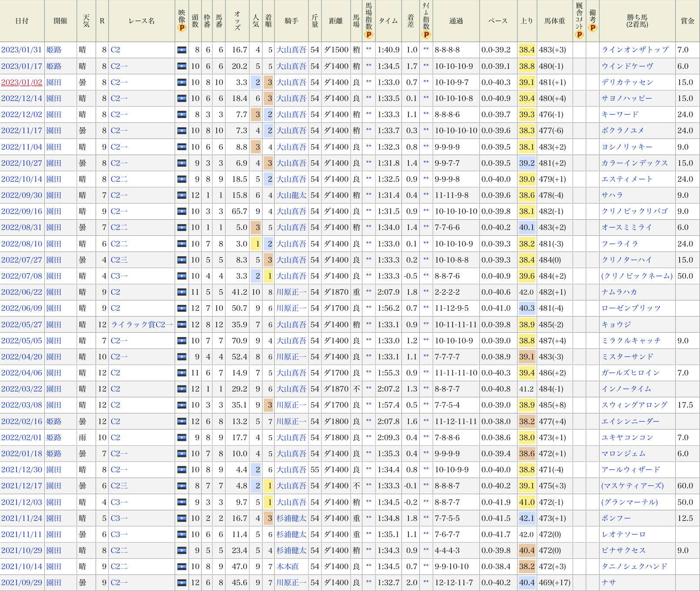The height and width of the screenshot is (591, 700).
Task: Open race video for 2022/07/08 row
Action: click(x=182, y=276)
